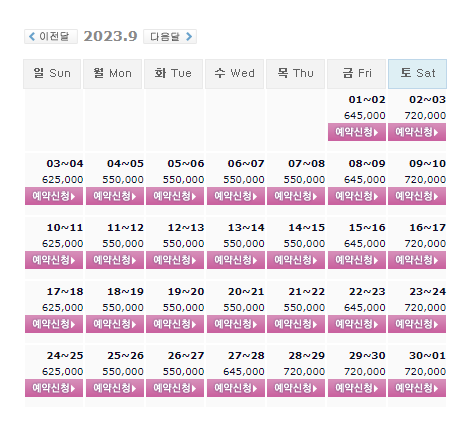Book the 18~19 stay
The image size is (472, 421).
115,324
